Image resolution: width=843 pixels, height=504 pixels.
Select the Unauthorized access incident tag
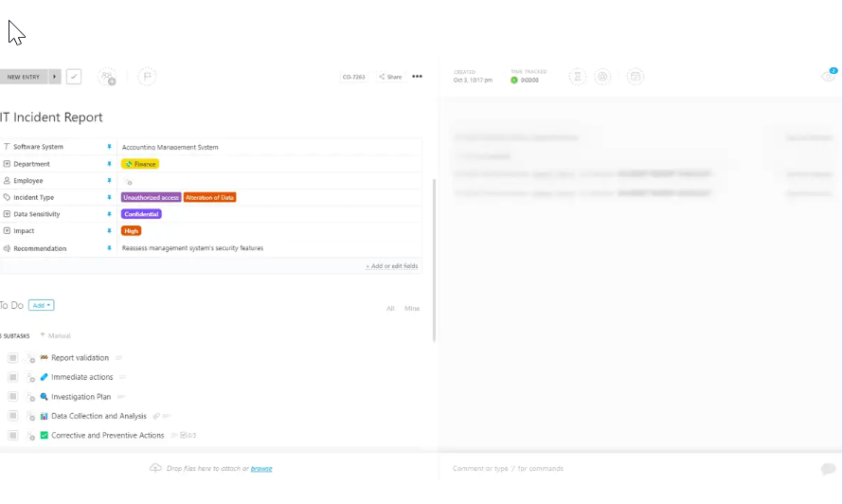pos(151,197)
